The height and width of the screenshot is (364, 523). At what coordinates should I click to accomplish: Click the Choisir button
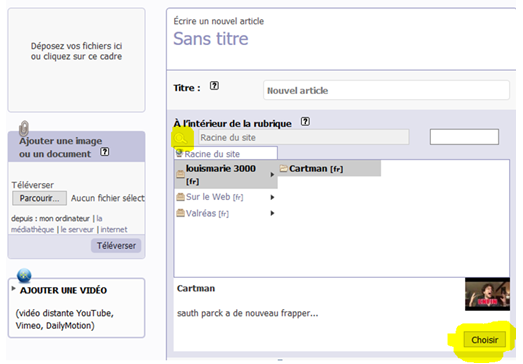tap(485, 340)
